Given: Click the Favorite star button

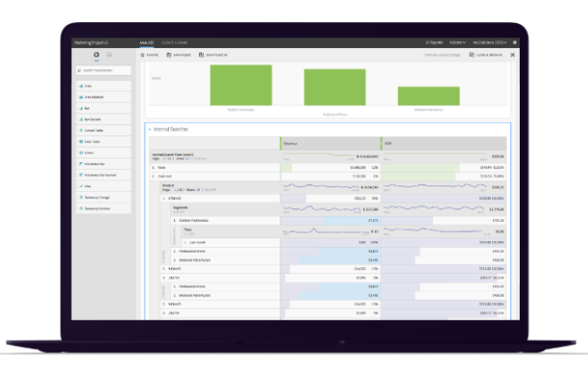Looking at the screenshot, I should coord(149,55).
